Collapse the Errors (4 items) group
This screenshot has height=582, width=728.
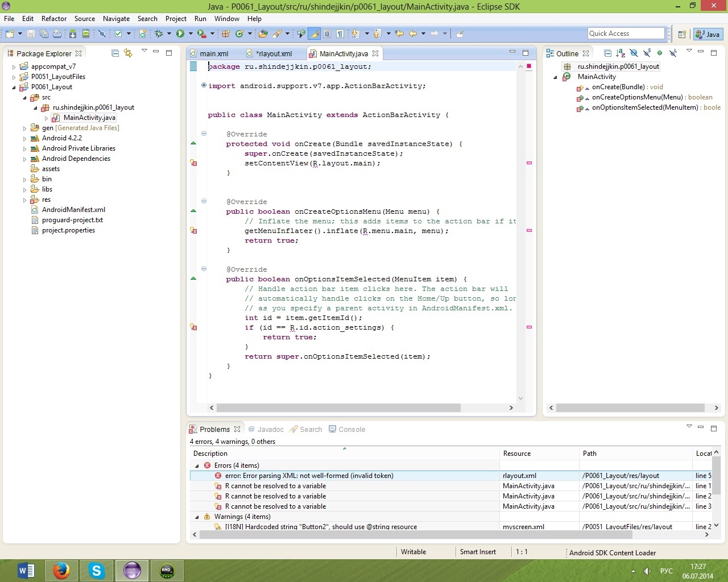tap(197, 465)
